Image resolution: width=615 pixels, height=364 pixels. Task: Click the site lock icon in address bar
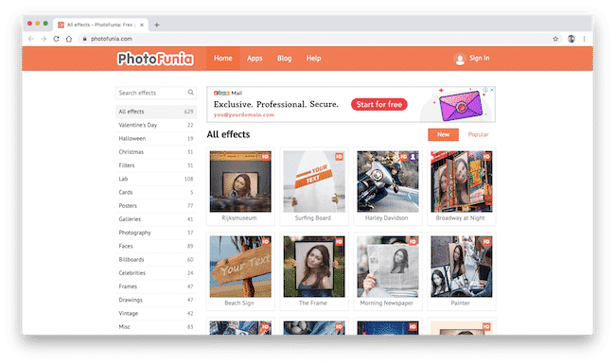pyautogui.click(x=84, y=39)
